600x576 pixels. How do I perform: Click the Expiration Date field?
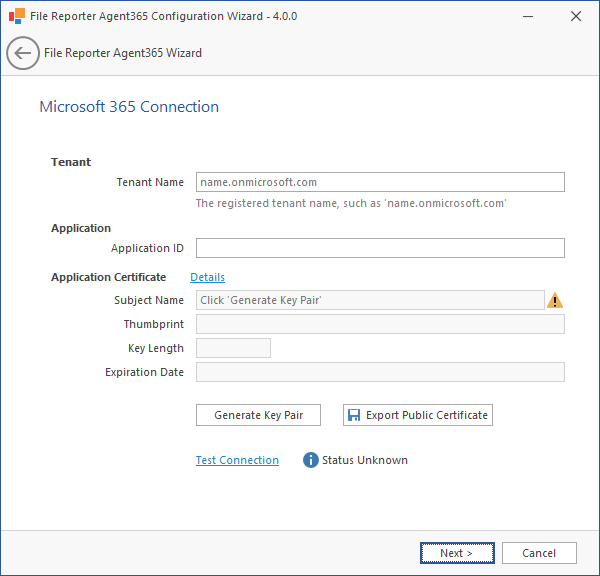click(x=380, y=372)
